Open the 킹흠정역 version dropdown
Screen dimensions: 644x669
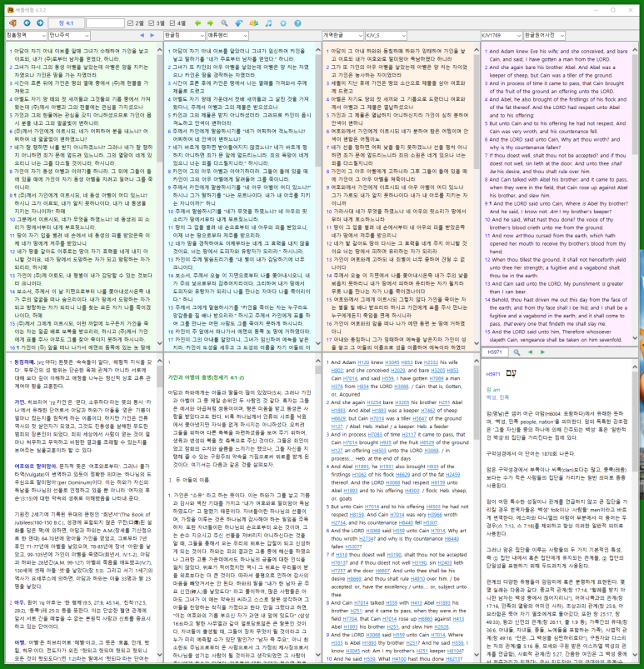[26, 36]
